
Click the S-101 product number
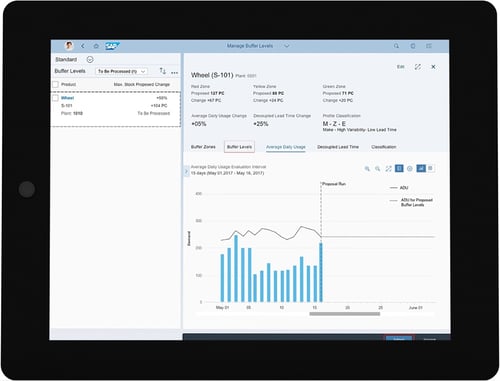tap(67, 106)
